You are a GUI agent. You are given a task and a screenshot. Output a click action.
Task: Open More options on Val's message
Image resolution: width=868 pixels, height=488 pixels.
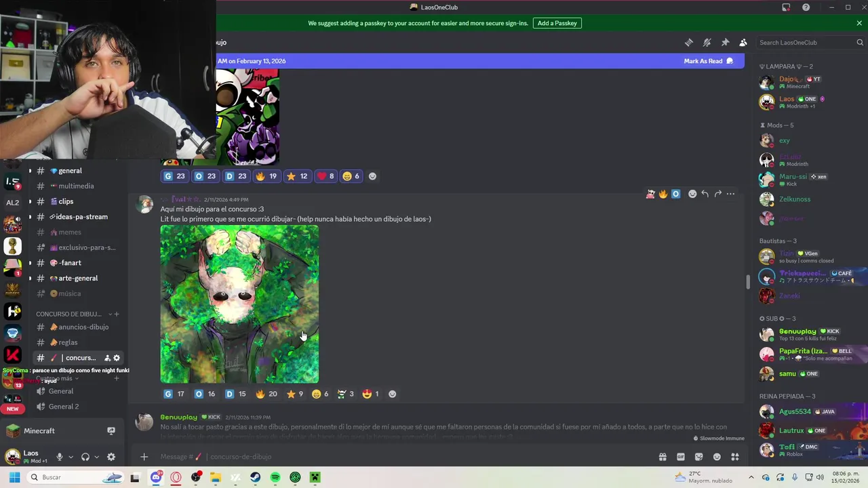[730, 194]
